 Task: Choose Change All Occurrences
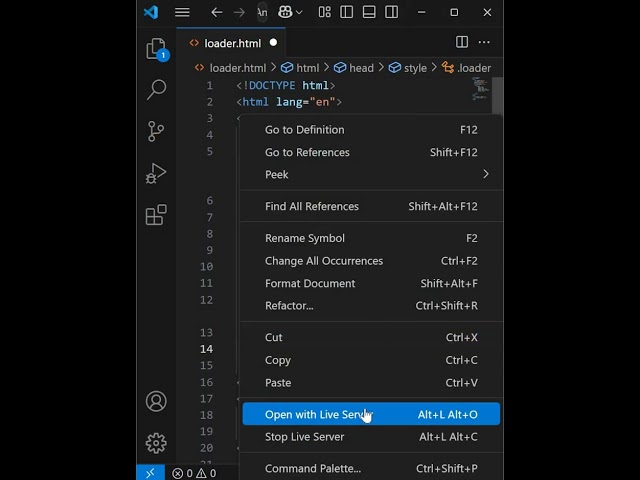pos(371,261)
